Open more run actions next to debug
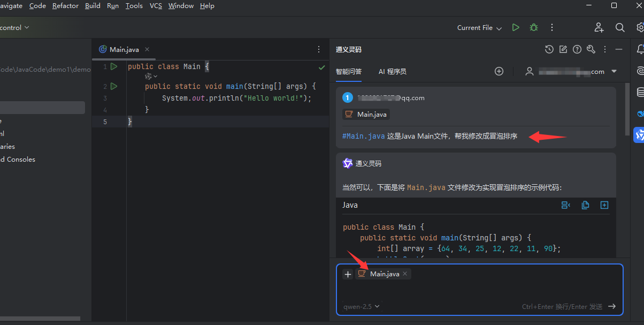Viewport: 644px width, 325px height. [552, 27]
